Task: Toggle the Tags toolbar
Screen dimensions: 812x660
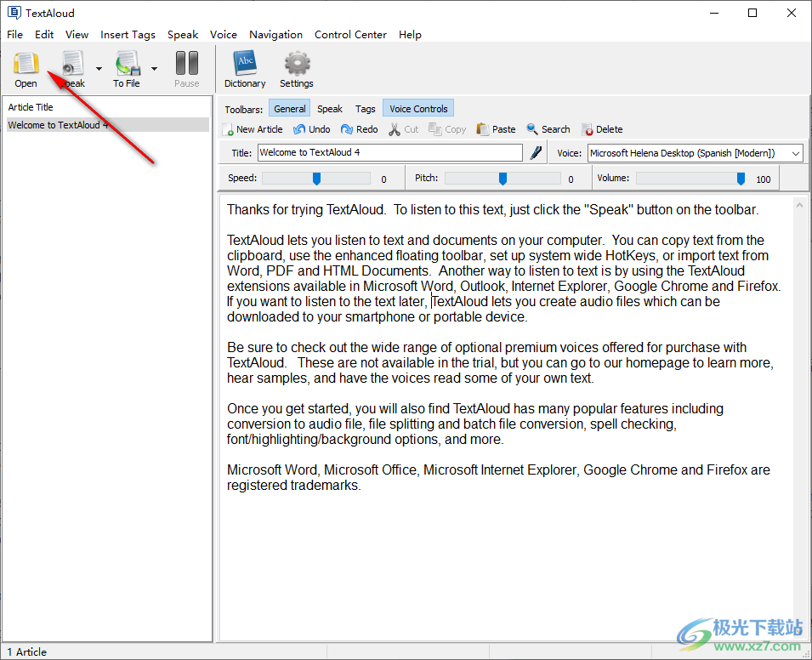Action: [365, 109]
